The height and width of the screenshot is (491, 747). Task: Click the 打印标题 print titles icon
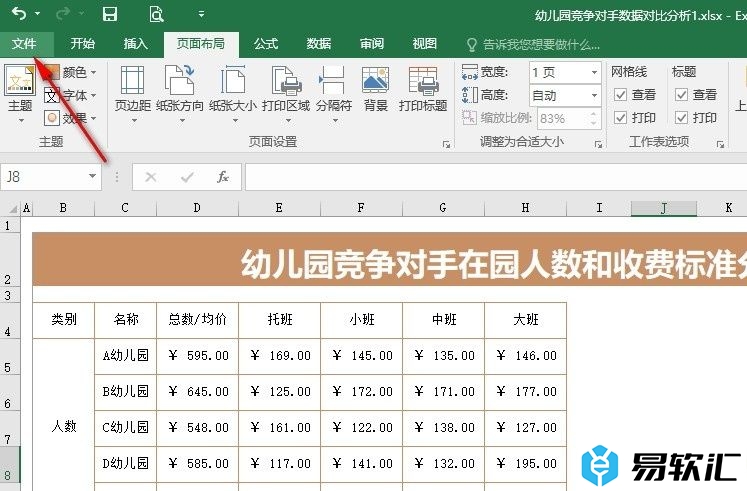pyautogui.click(x=423, y=80)
